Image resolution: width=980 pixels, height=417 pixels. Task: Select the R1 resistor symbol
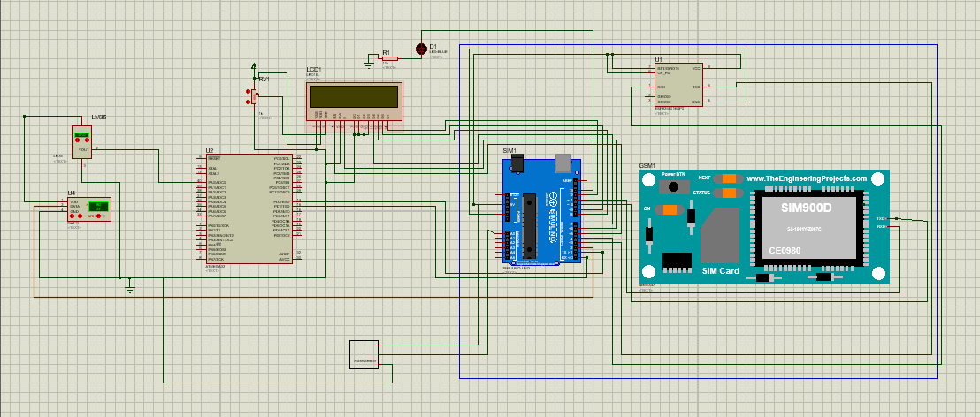point(389,58)
